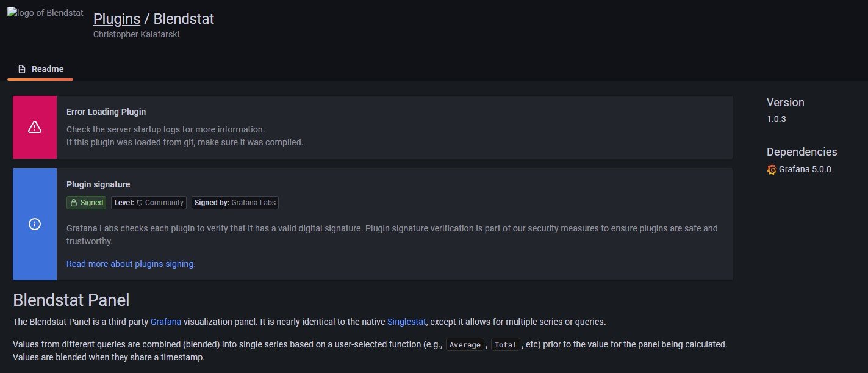Click the Signed by Grafana Labs badge

pyautogui.click(x=235, y=203)
